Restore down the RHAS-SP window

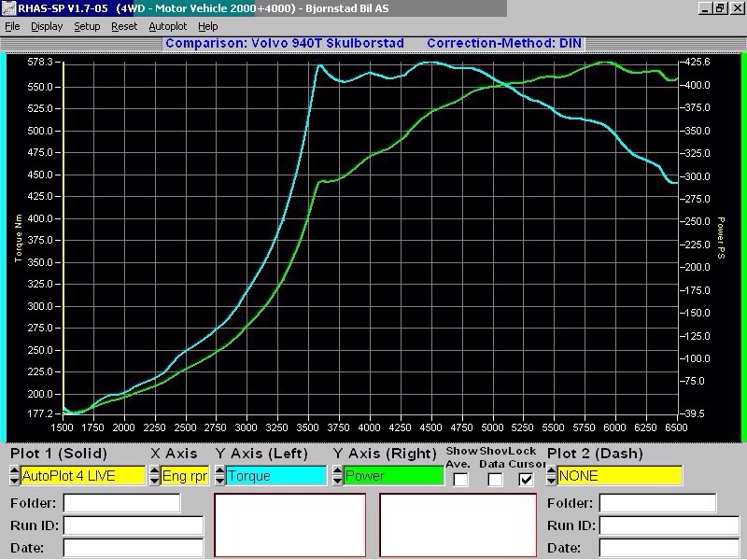pos(720,8)
